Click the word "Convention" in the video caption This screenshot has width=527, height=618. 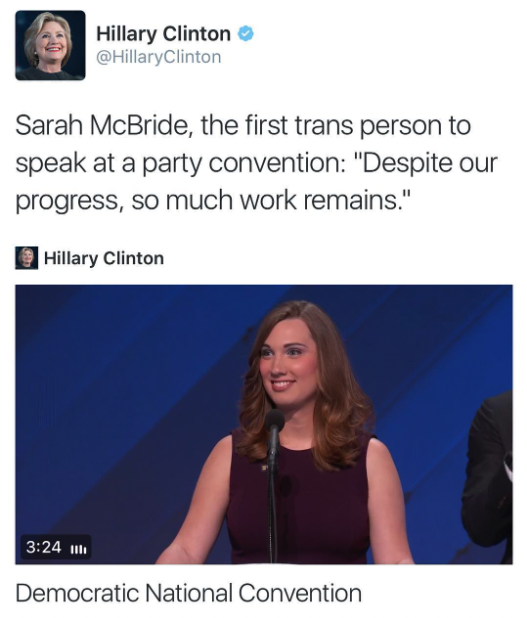[300, 593]
